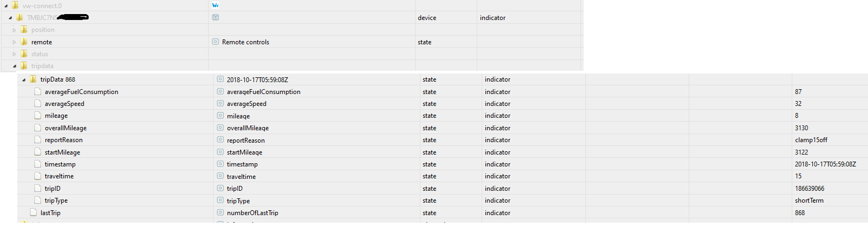The width and height of the screenshot is (868, 227).
Task: Click the tripType file icon
Action: (37, 201)
